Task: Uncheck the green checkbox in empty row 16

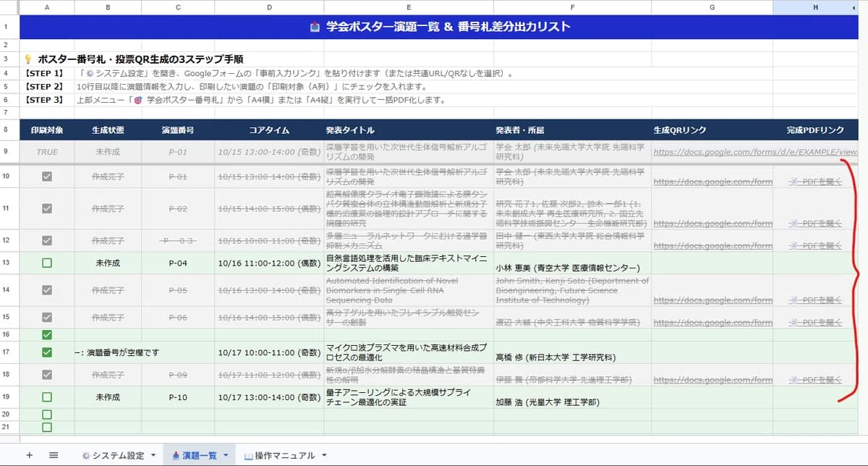Action: coord(47,335)
